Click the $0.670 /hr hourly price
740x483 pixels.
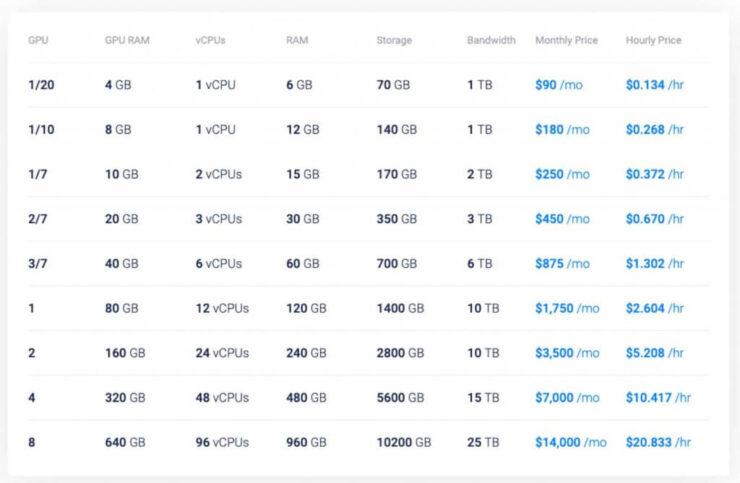655,219
